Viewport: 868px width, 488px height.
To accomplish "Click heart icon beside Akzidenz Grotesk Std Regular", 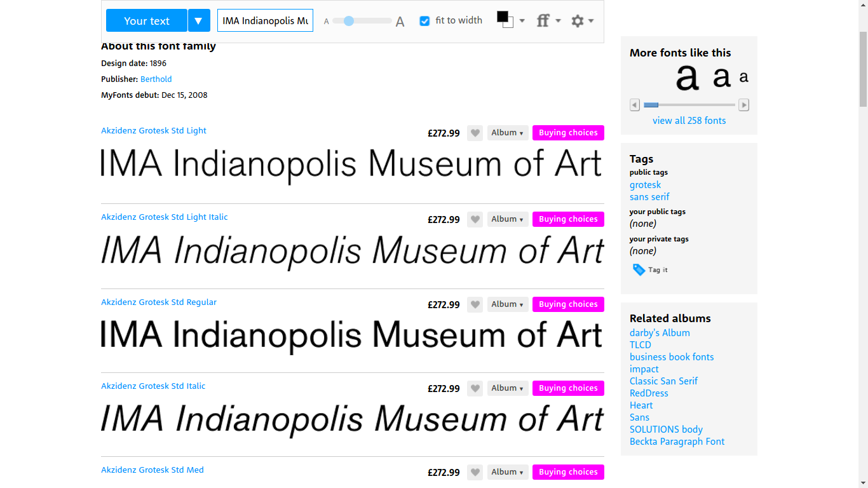I will coord(475,304).
